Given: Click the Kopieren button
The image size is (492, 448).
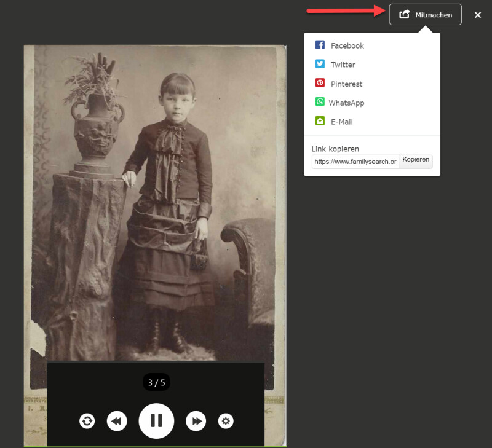Looking at the screenshot, I should [416, 162].
